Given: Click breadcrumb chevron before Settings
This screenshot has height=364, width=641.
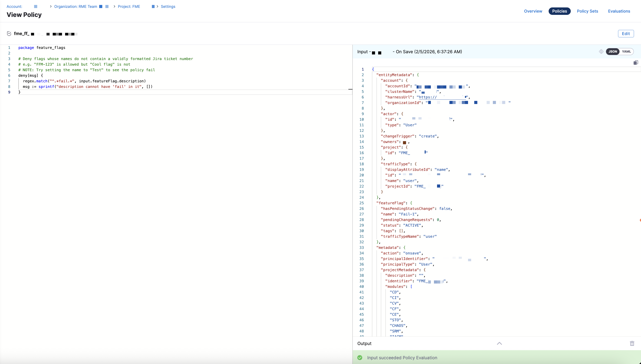Looking at the screenshot, I should coord(157,7).
